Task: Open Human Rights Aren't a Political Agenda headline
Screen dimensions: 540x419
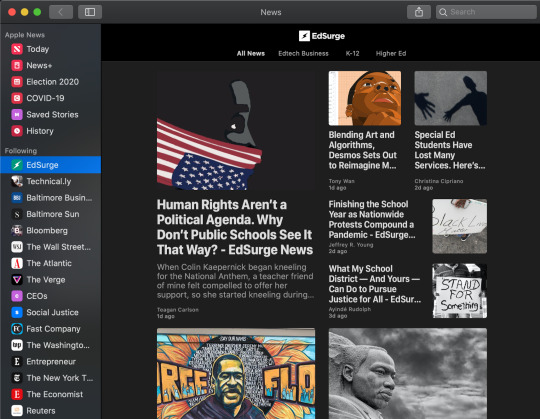Action: pos(235,227)
